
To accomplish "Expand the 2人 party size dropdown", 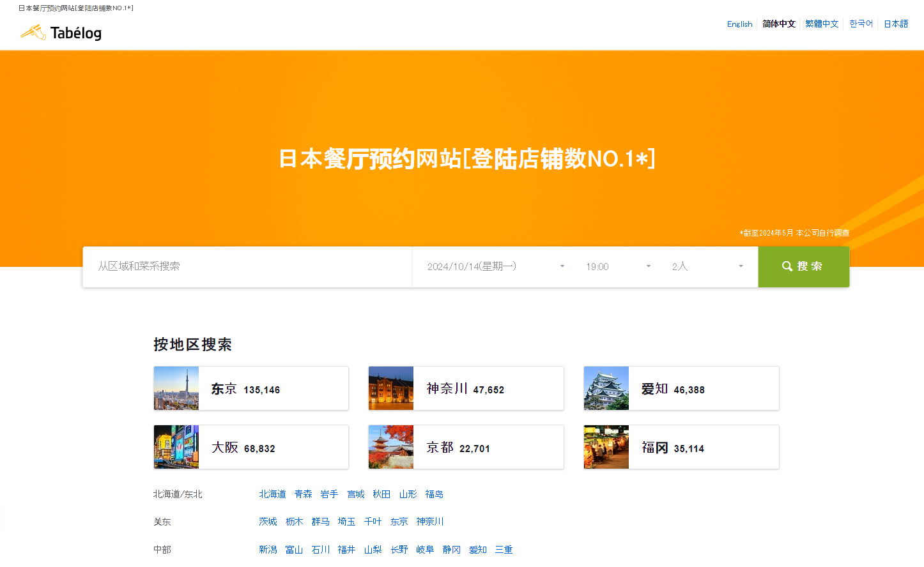I will pyautogui.click(x=707, y=267).
